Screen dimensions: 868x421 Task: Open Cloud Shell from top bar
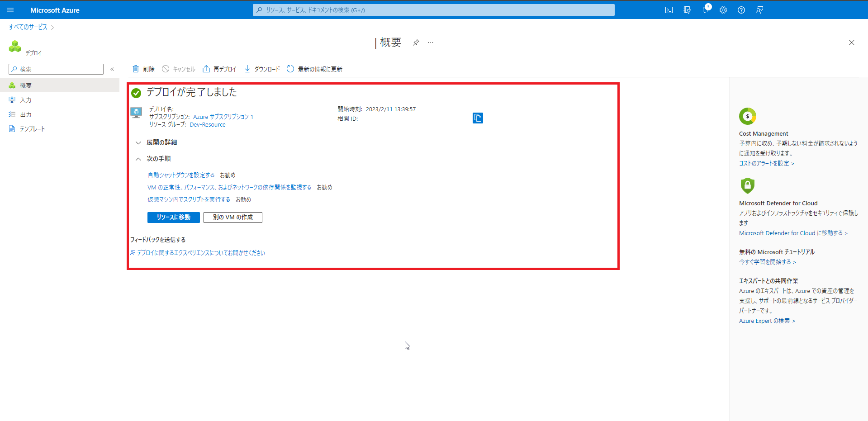(x=669, y=10)
